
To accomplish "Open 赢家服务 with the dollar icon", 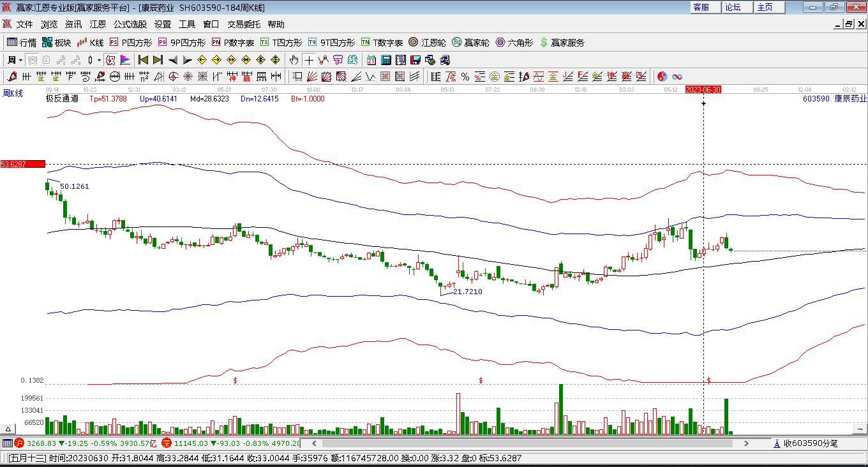I will pos(562,43).
